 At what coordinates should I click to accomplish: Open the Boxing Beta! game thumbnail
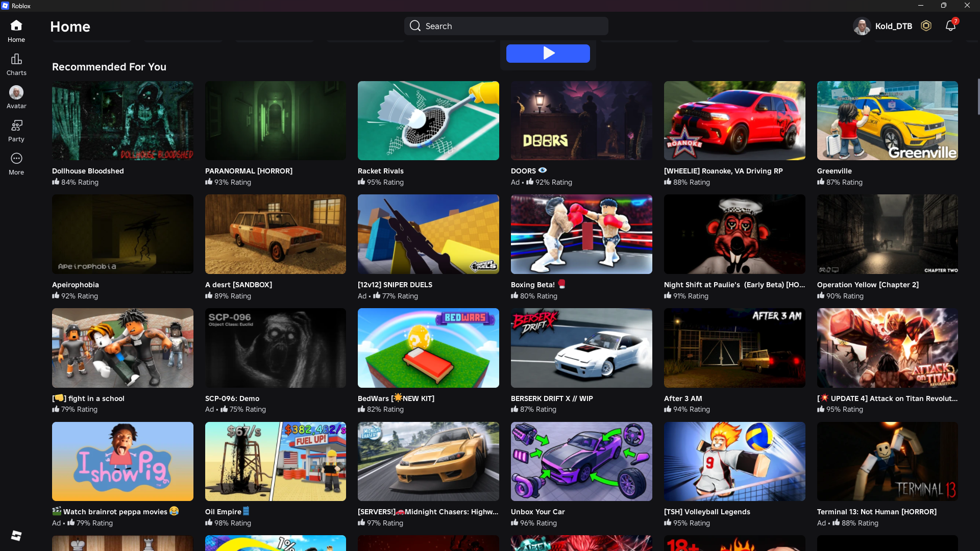pos(581,234)
